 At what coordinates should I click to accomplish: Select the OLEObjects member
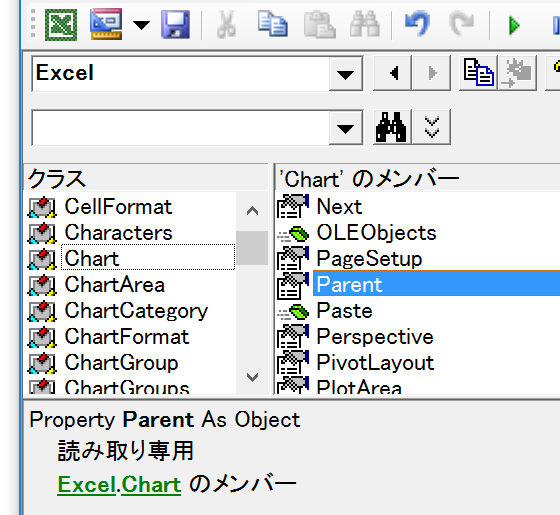click(376, 233)
